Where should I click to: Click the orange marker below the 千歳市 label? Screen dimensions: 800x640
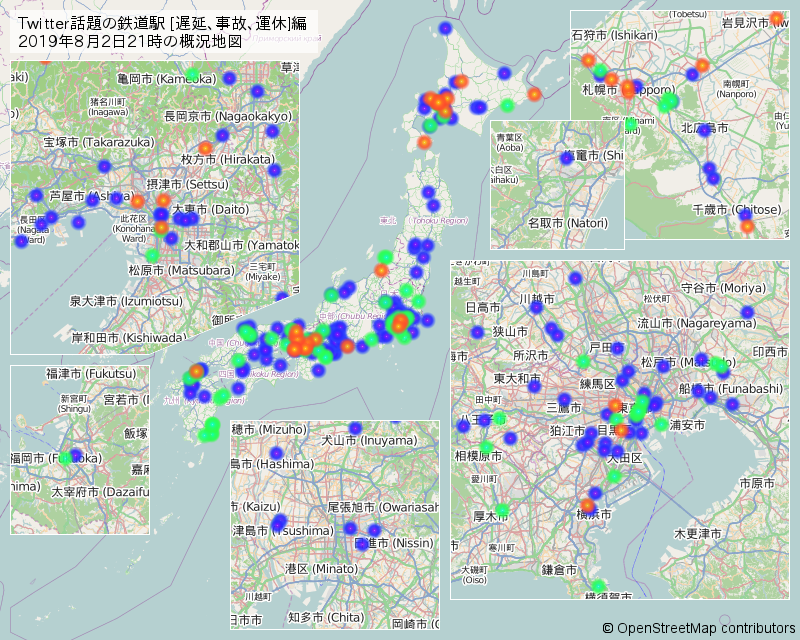click(x=747, y=226)
